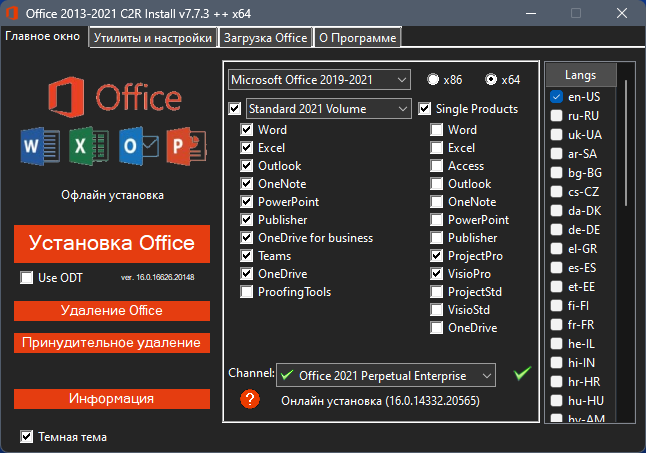
Task: Check Access under Single Products
Action: (437, 166)
